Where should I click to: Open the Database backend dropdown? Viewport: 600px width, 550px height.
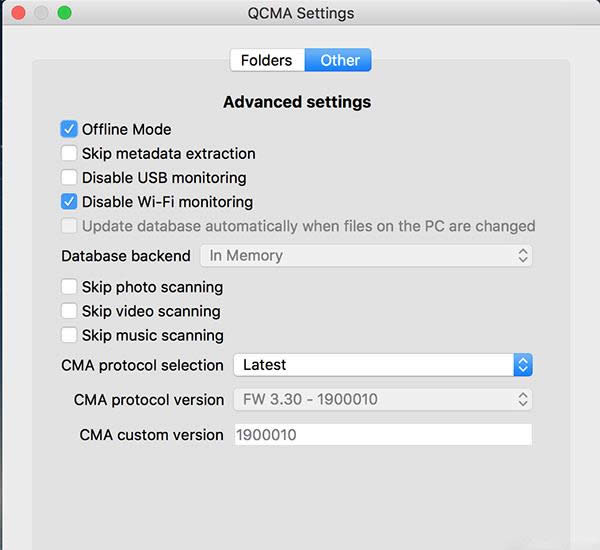point(366,255)
